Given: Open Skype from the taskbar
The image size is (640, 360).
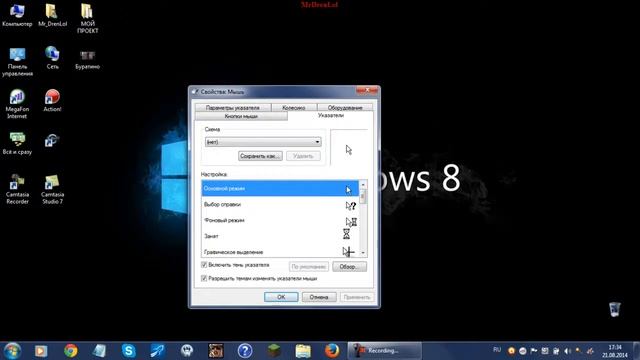Looking at the screenshot, I should [129, 351].
